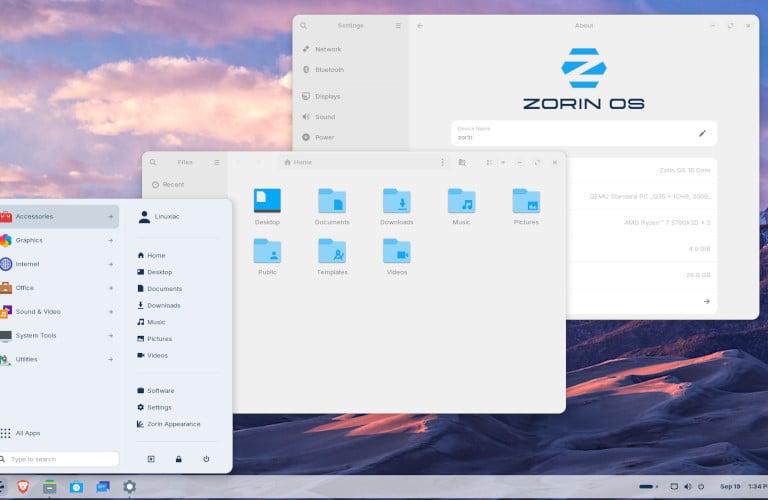Click the Type to search field

click(59, 459)
